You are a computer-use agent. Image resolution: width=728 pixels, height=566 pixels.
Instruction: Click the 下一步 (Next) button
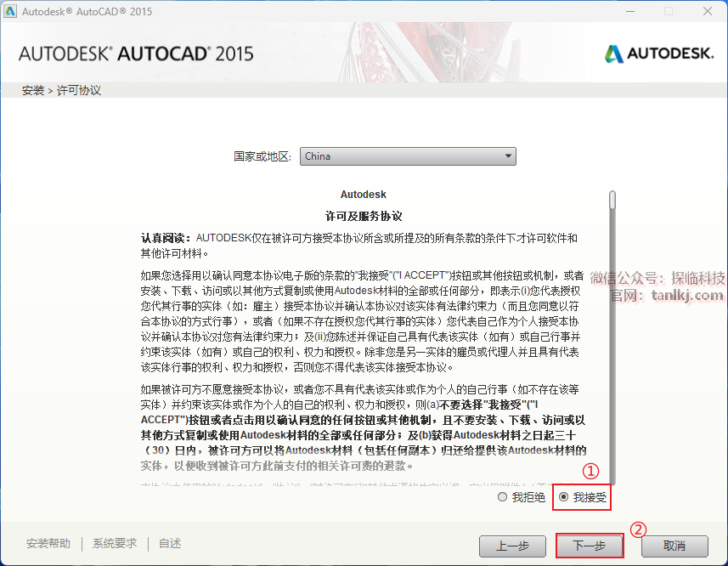click(x=590, y=546)
